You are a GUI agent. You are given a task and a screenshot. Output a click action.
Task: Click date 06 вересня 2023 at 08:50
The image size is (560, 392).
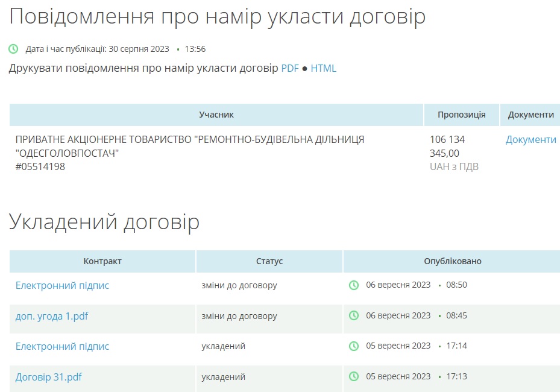pos(398,285)
